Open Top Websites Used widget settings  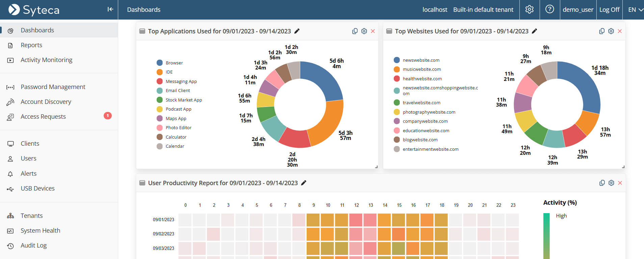[x=611, y=31]
